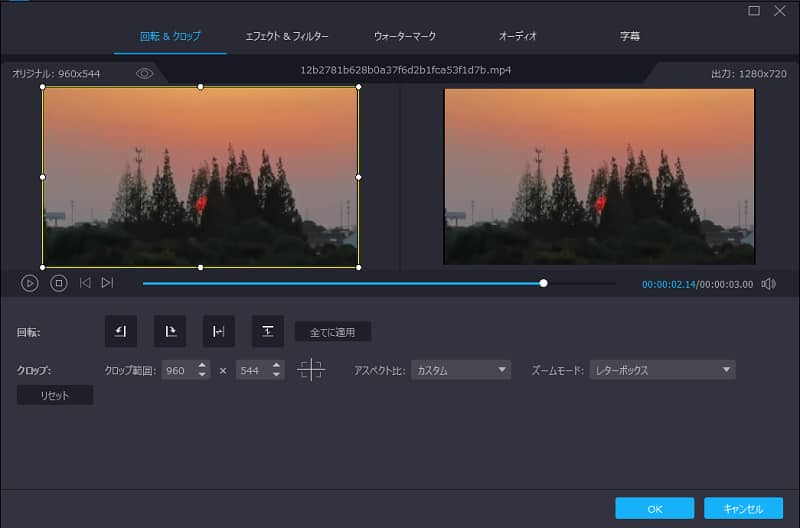
Task: Click the リセット button
Action: 55,395
